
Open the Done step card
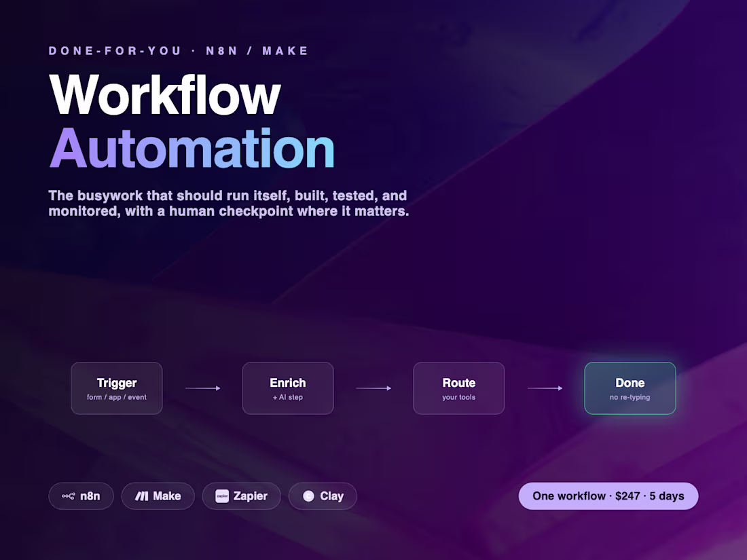click(x=630, y=388)
